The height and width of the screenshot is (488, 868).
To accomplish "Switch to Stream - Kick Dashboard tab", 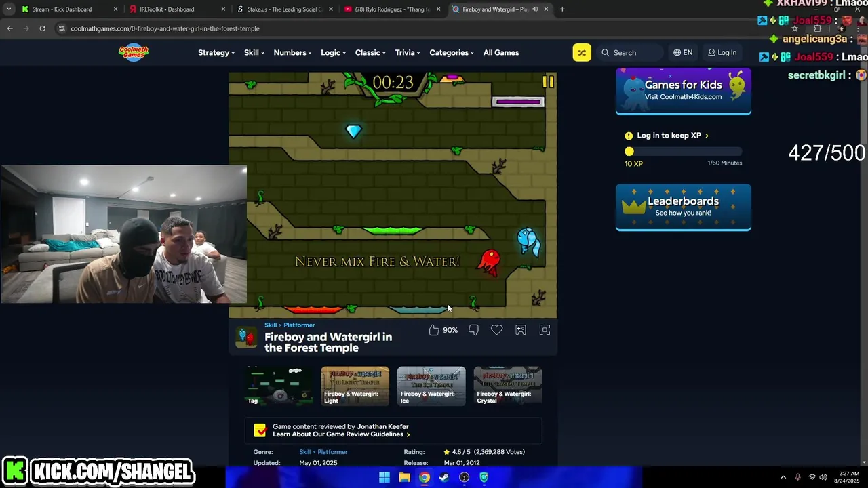I will click(68, 9).
